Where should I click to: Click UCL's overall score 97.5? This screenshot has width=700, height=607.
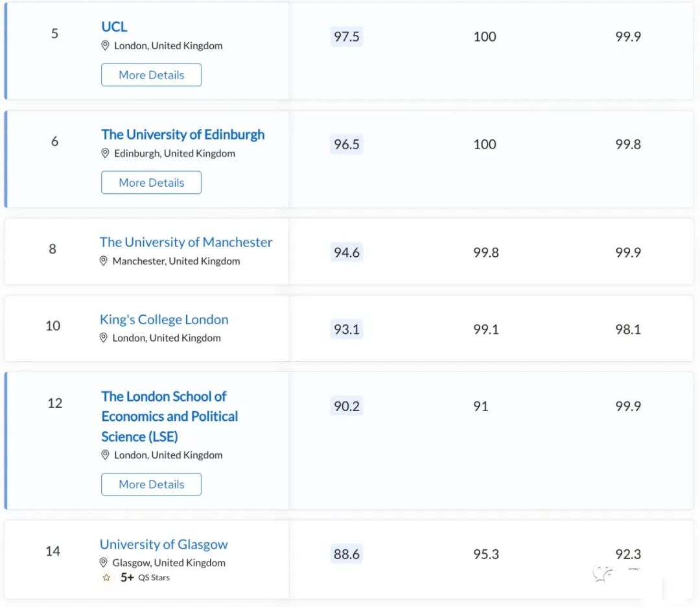pyautogui.click(x=346, y=36)
